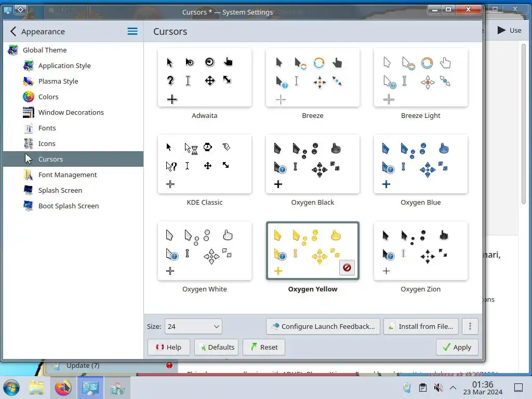Open the more options kebab button
This screenshot has width=532, height=399.
(x=470, y=326)
